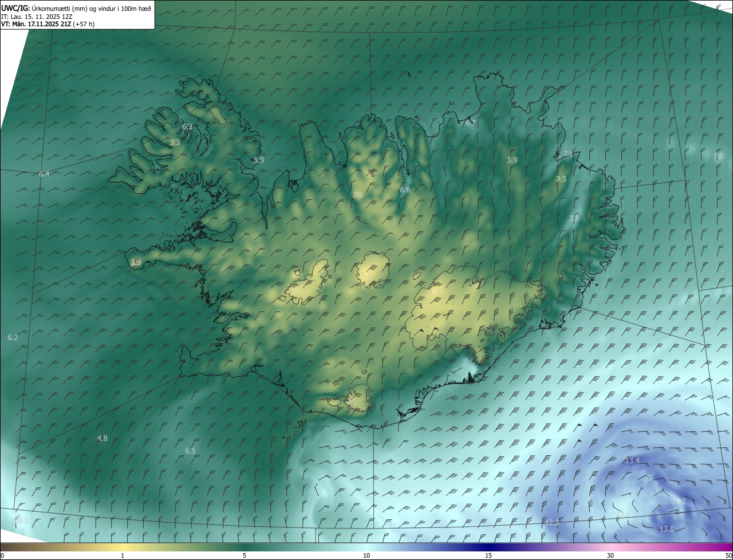Click the 'UWC/IG: Úrkomumætti (mm)' title line
This screenshot has height=560, width=733.
(x=76, y=8)
